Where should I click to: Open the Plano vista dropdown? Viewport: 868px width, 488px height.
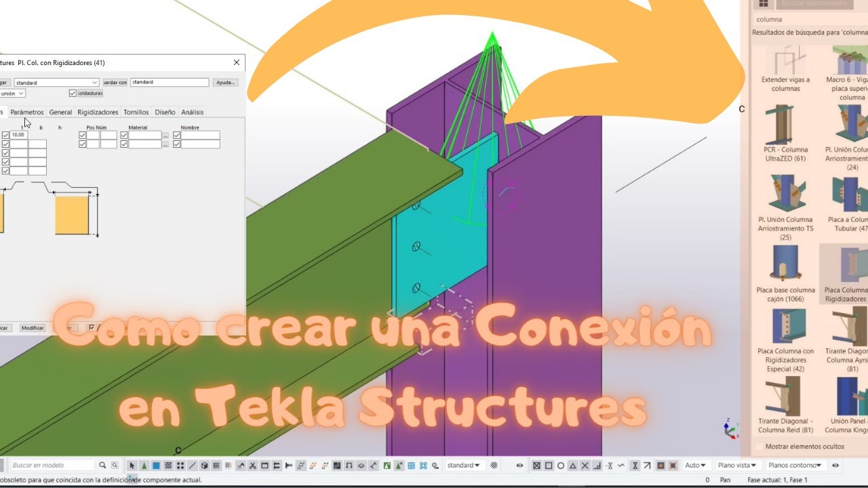737,465
